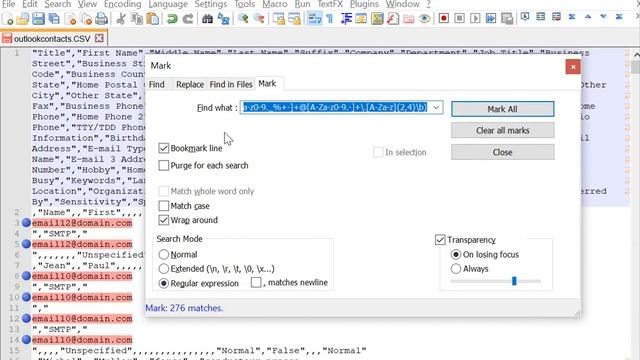
Task: Switch to the Find tab
Action: 157,84
